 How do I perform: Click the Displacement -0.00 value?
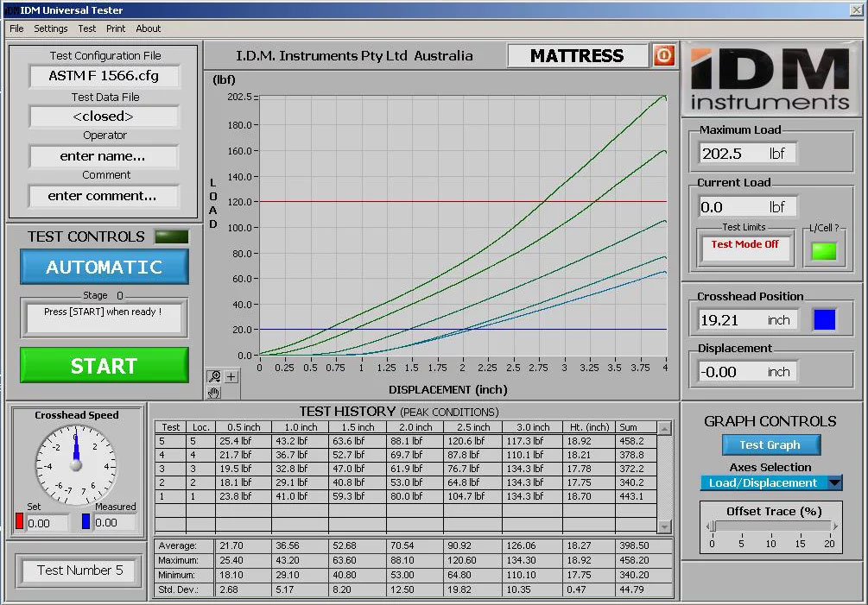coord(749,372)
